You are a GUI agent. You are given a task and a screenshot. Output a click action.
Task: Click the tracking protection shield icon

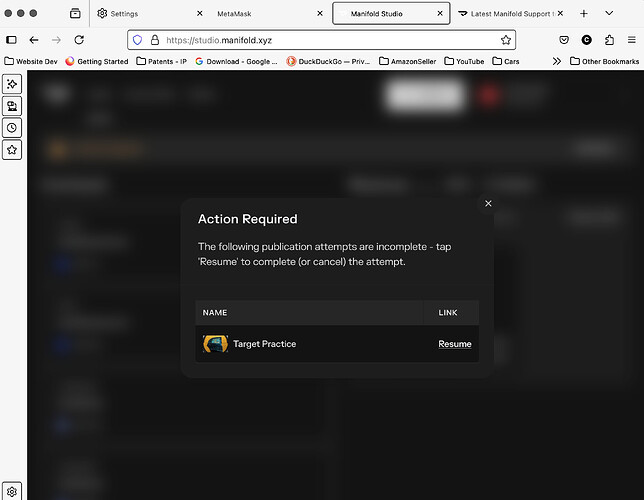point(138,40)
